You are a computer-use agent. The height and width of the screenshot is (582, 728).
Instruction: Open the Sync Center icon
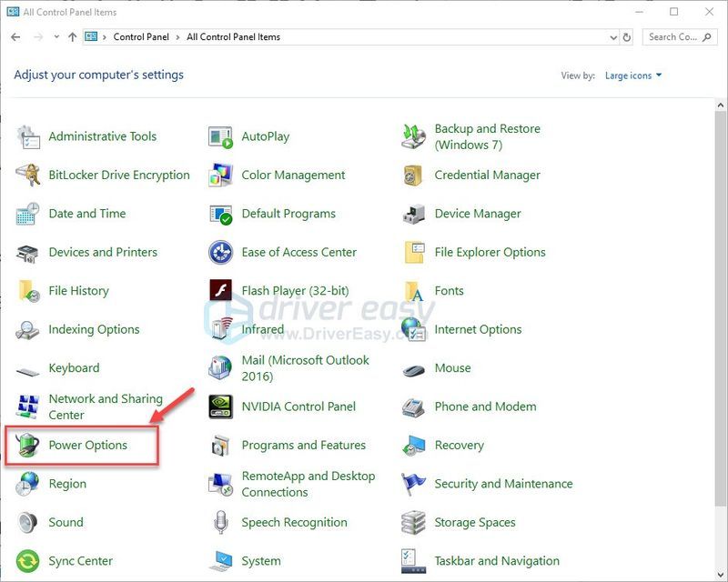[x=28, y=561]
